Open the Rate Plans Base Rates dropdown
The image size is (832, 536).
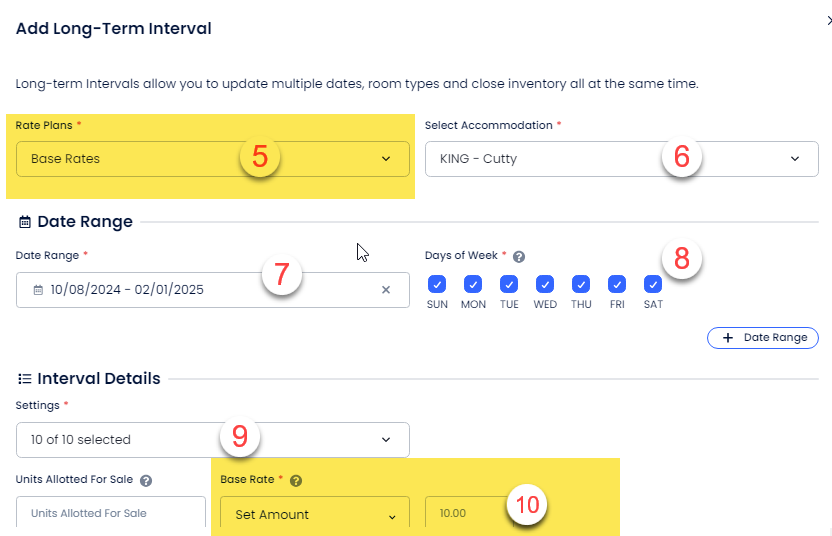(213, 159)
